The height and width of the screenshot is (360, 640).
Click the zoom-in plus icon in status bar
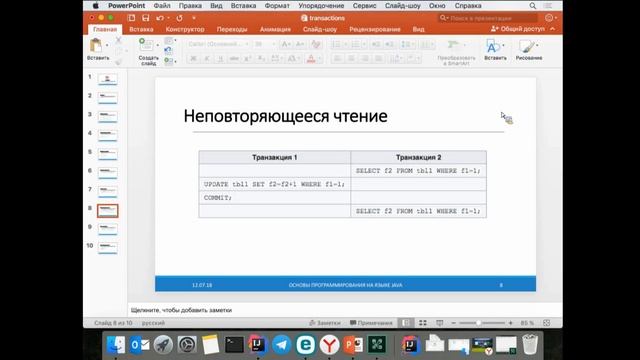tap(510, 323)
